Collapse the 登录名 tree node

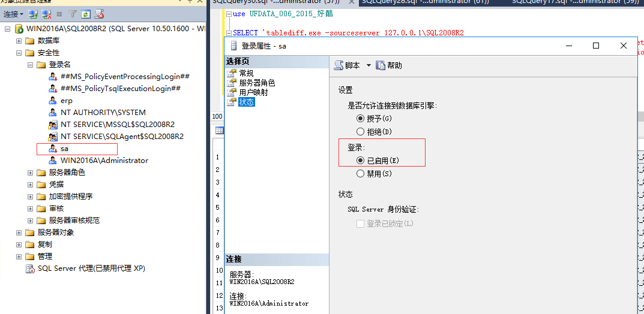point(30,64)
